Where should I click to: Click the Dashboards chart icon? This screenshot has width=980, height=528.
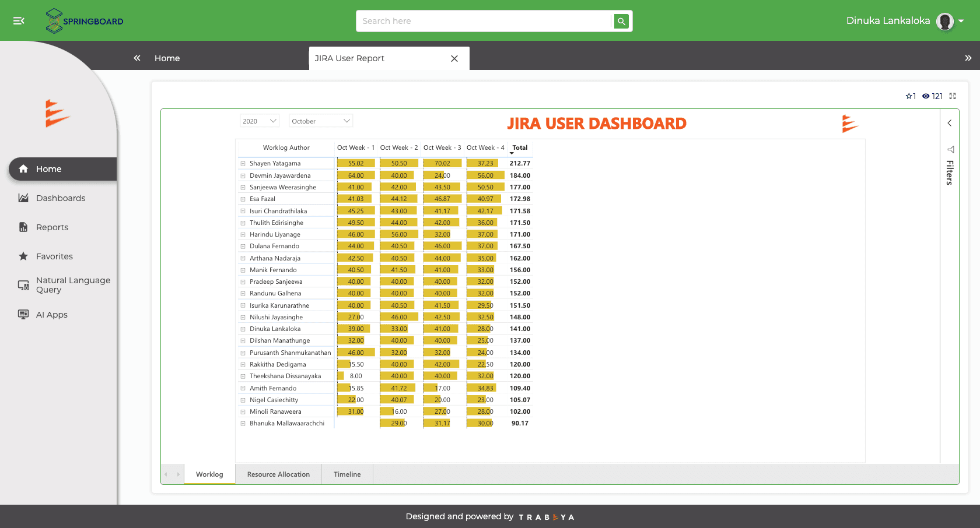(x=23, y=198)
